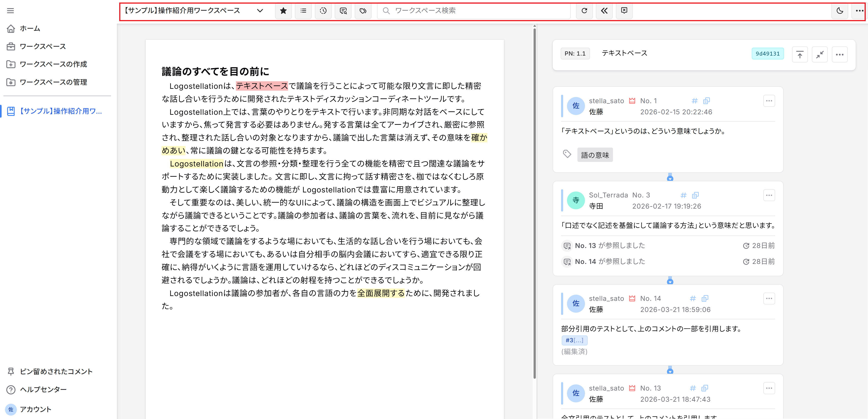Image resolution: width=868 pixels, height=419 pixels.
Task: Open the more menu on comment No. 13
Action: 769,388
